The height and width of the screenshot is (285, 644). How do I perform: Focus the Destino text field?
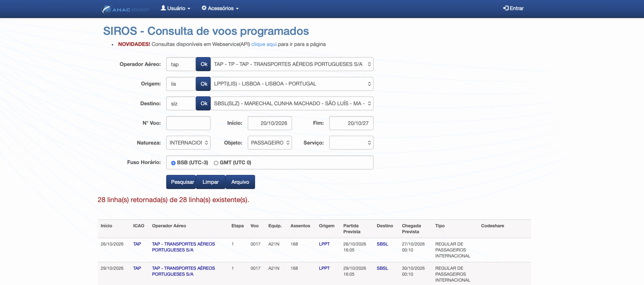click(x=181, y=103)
